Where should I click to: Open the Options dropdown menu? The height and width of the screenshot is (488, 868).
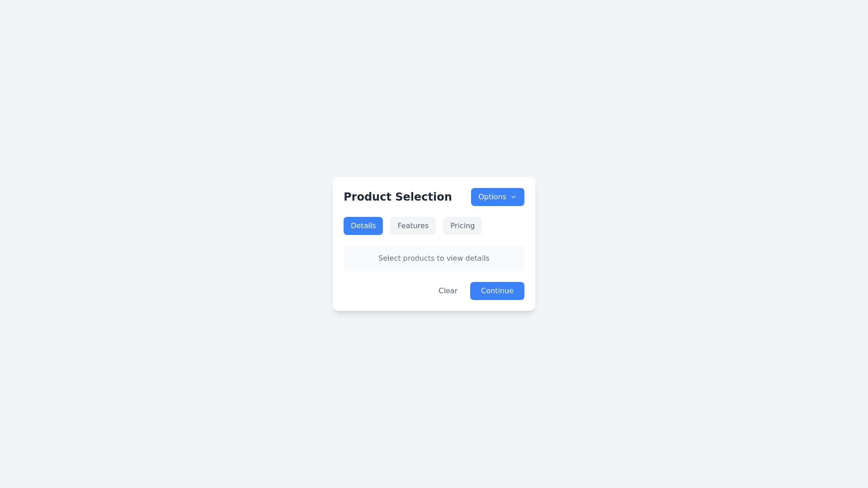tap(497, 197)
